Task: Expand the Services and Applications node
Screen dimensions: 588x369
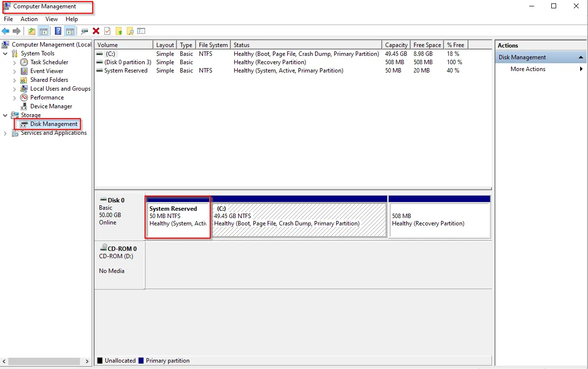Action: click(x=5, y=133)
